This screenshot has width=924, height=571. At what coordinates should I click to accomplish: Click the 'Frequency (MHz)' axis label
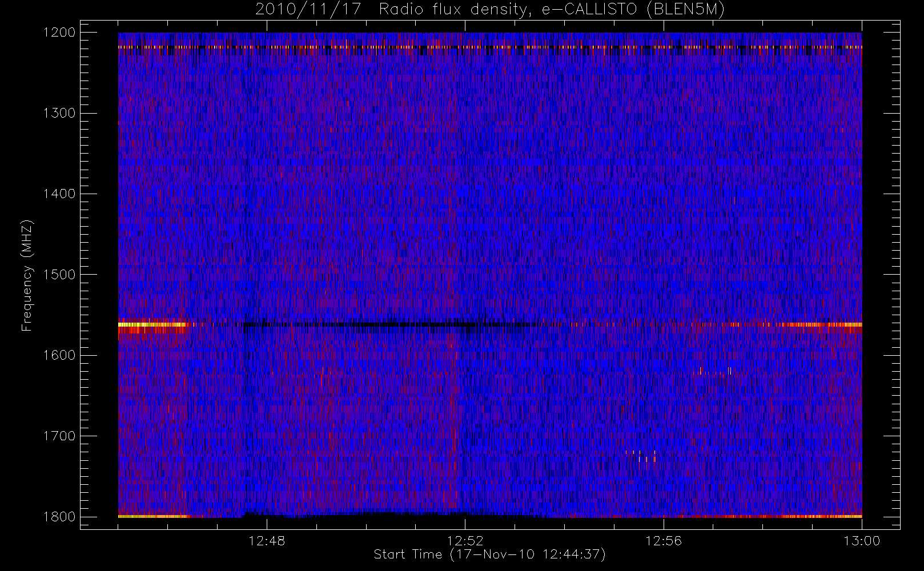pyautogui.click(x=27, y=275)
